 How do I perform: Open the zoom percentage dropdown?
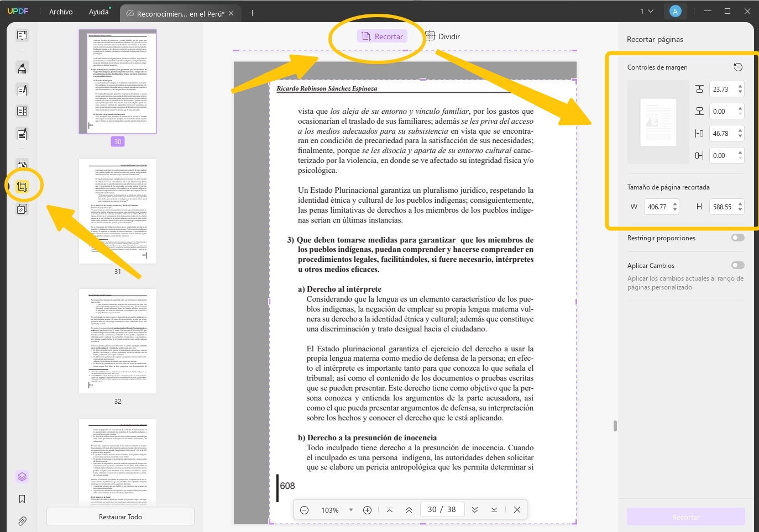point(350,510)
